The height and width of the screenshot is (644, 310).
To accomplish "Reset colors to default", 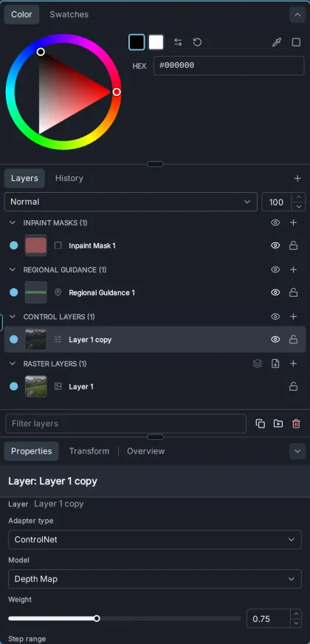I will pos(198,42).
